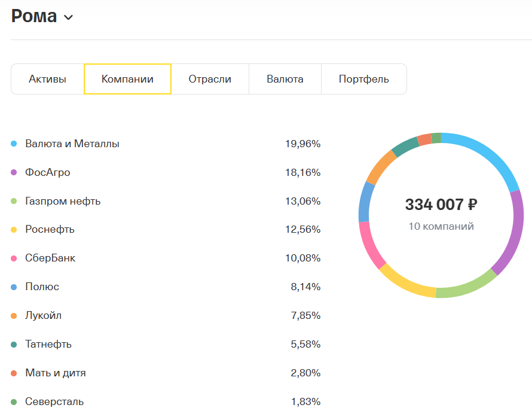Screen dimensions: 532x420
Task: Click the 8,14% share value
Action: tap(305, 287)
